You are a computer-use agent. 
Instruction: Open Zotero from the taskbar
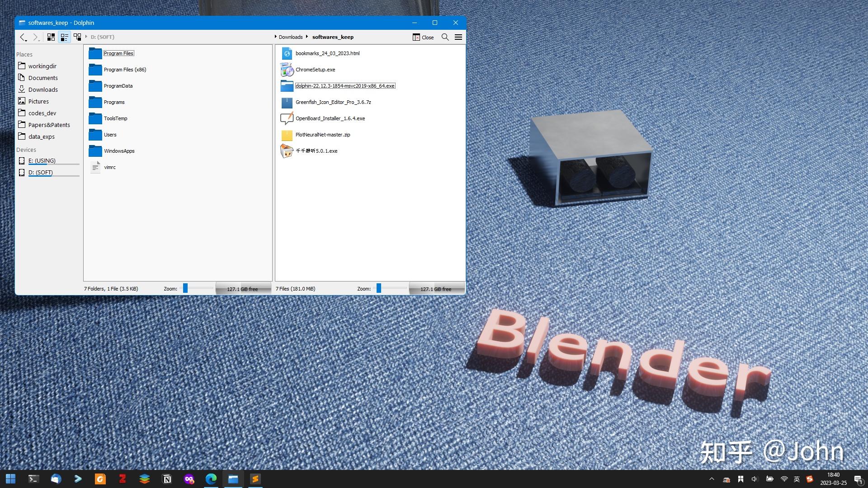pos(122,479)
